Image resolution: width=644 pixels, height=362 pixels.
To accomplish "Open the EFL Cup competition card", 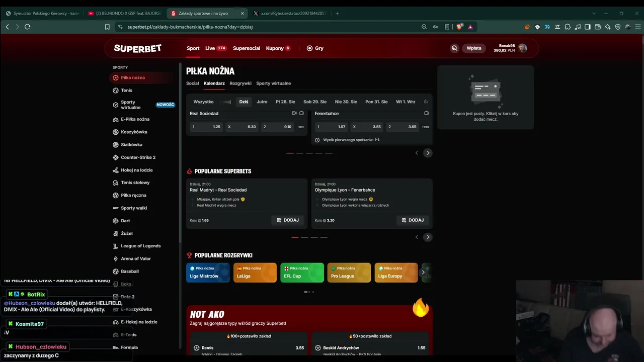I will pyautogui.click(x=302, y=273).
